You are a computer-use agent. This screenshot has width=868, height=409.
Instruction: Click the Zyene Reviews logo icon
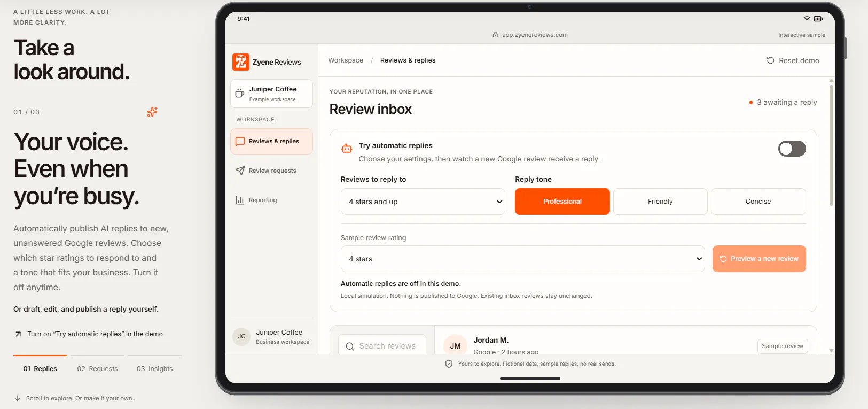coord(241,62)
